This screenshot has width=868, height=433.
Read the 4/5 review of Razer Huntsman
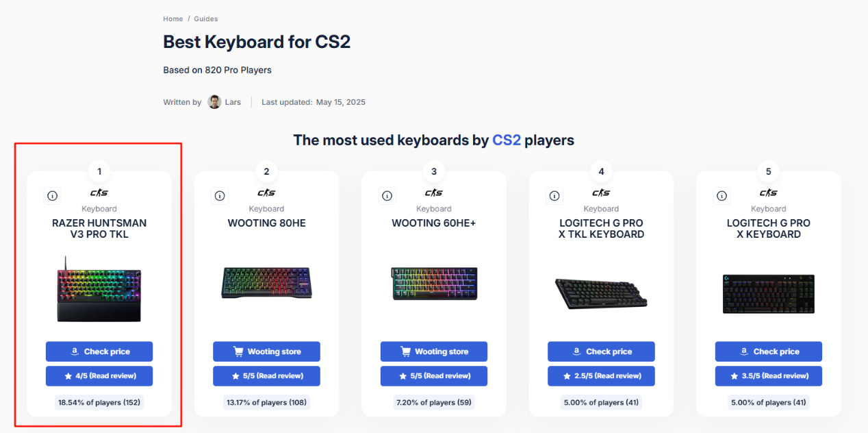click(99, 376)
